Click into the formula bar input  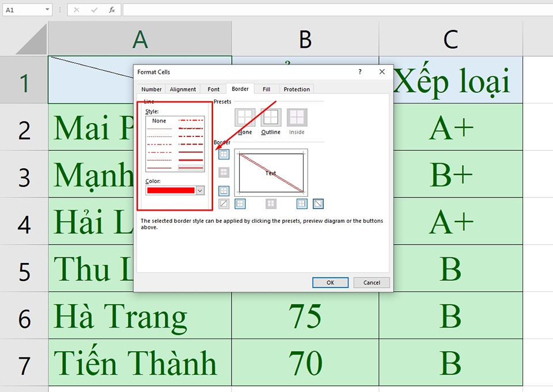pyautogui.click(x=338, y=10)
